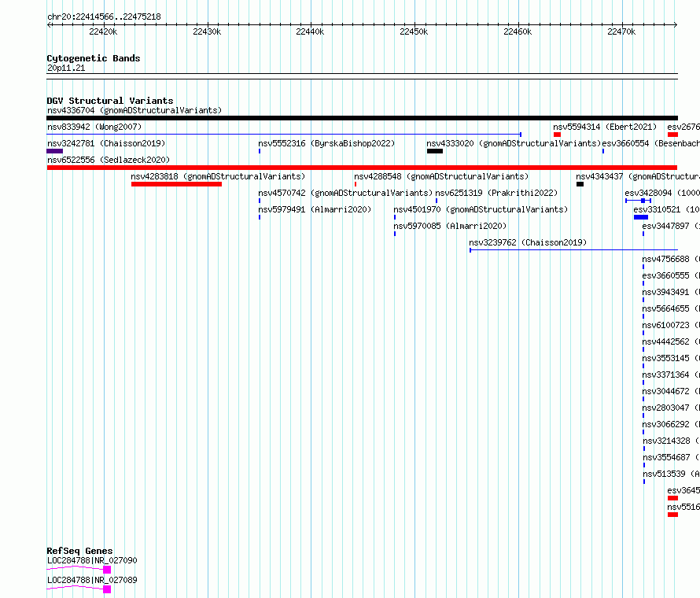The width and height of the screenshot is (700, 598).
Task: Click the nsv3239762 (Chaisson2019) label
Action: [x=528, y=242]
